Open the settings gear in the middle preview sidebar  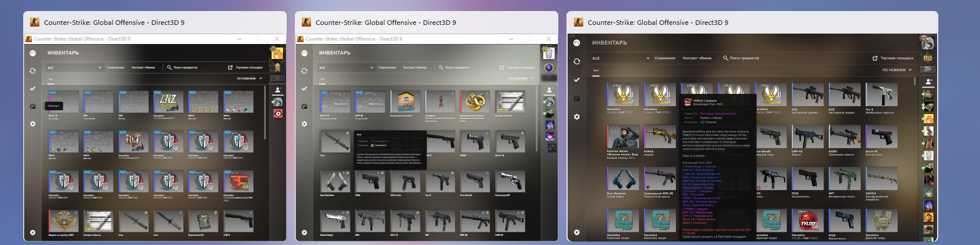tap(305, 124)
